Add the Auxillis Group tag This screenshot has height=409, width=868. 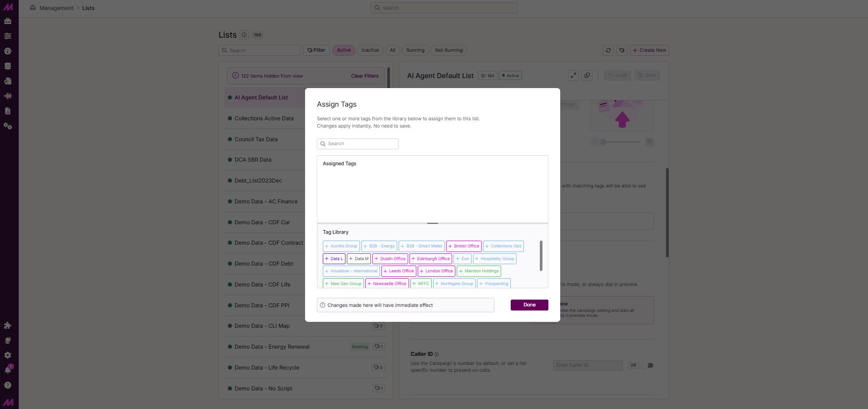coord(341,246)
